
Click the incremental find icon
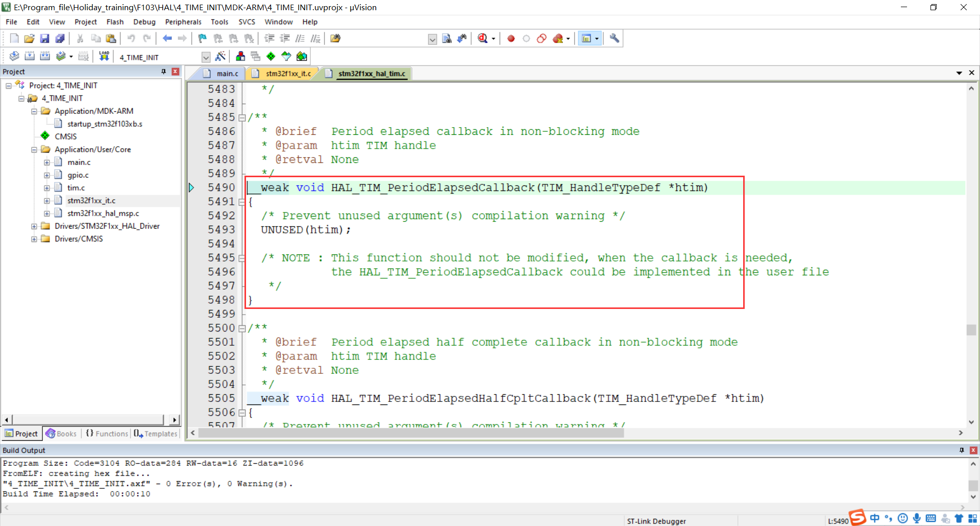click(462, 38)
